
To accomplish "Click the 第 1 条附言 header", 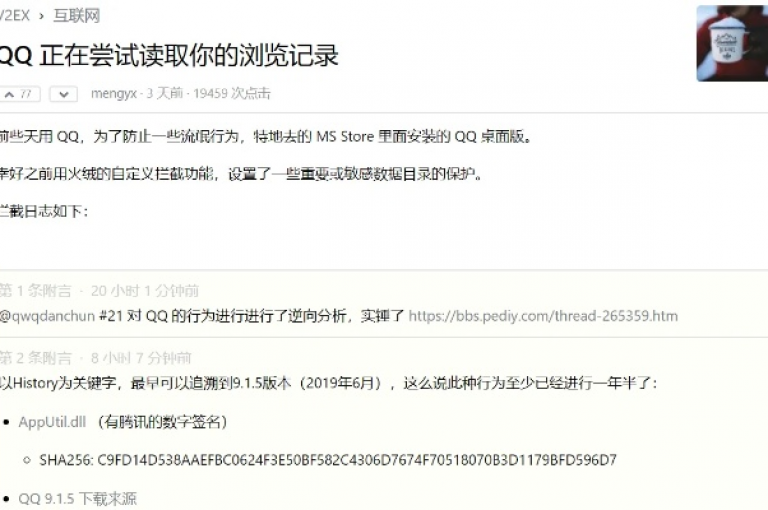I will pyautogui.click(x=35, y=291).
